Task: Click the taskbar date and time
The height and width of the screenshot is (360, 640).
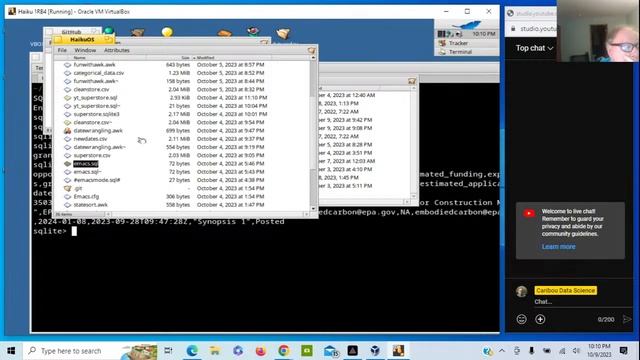Action: [x=599, y=351]
